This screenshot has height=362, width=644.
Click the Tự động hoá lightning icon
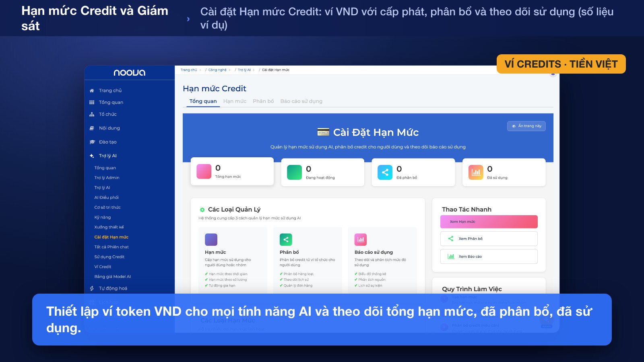pyautogui.click(x=92, y=288)
